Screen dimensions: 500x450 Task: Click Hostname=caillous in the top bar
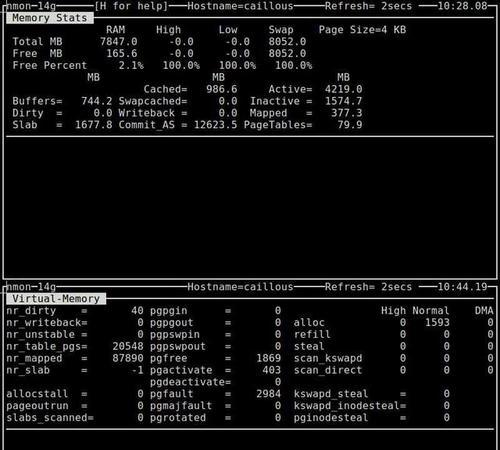(240, 6)
